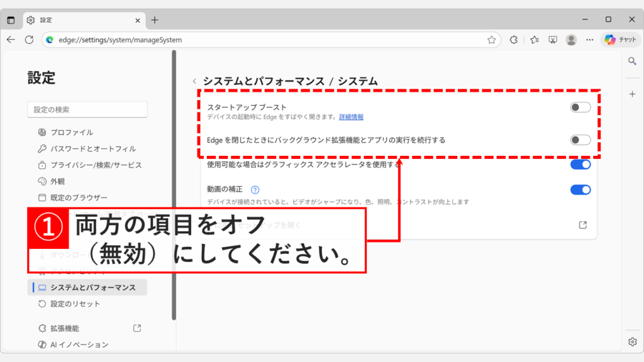The width and height of the screenshot is (644, 362).
Task: Open the favorites list
Action: [534, 39]
